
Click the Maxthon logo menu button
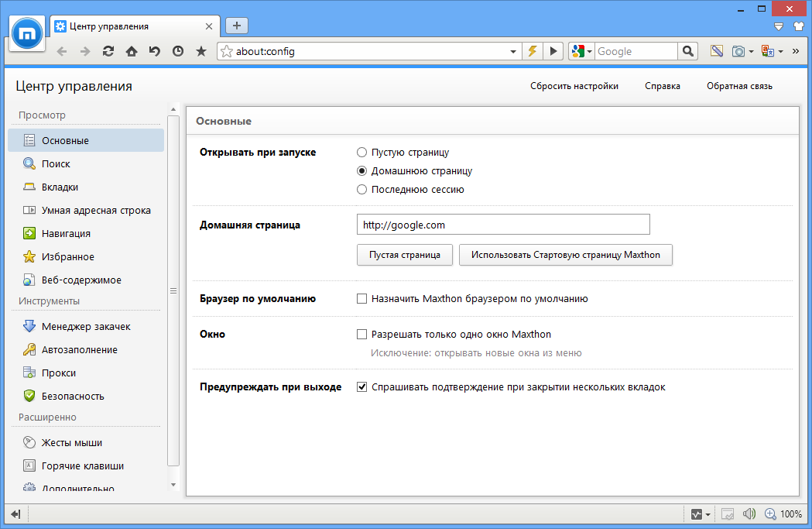tap(29, 32)
